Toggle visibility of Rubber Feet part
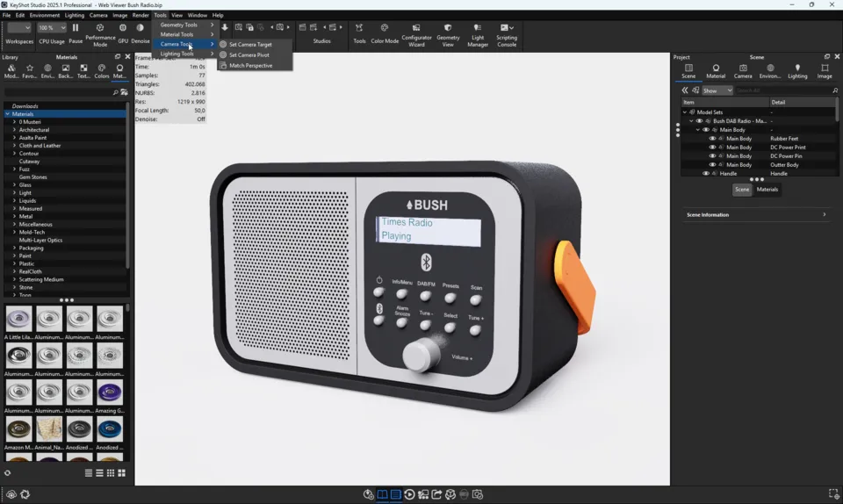Image resolution: width=843 pixels, height=504 pixels. tap(712, 139)
